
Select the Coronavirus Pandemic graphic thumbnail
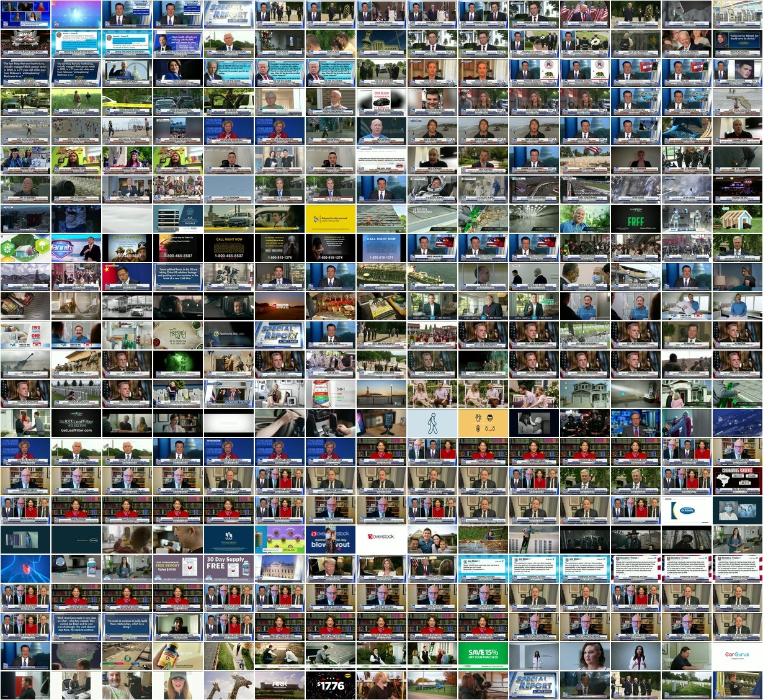click(737, 481)
